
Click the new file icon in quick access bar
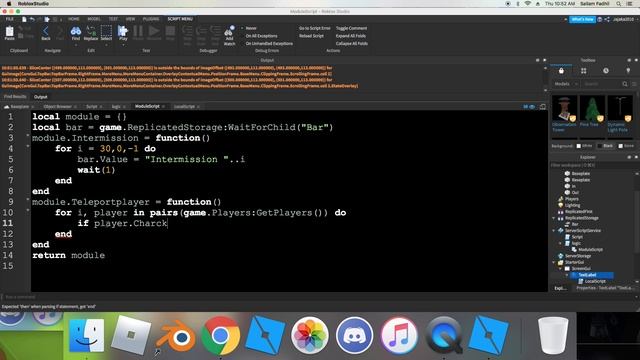[24, 19]
